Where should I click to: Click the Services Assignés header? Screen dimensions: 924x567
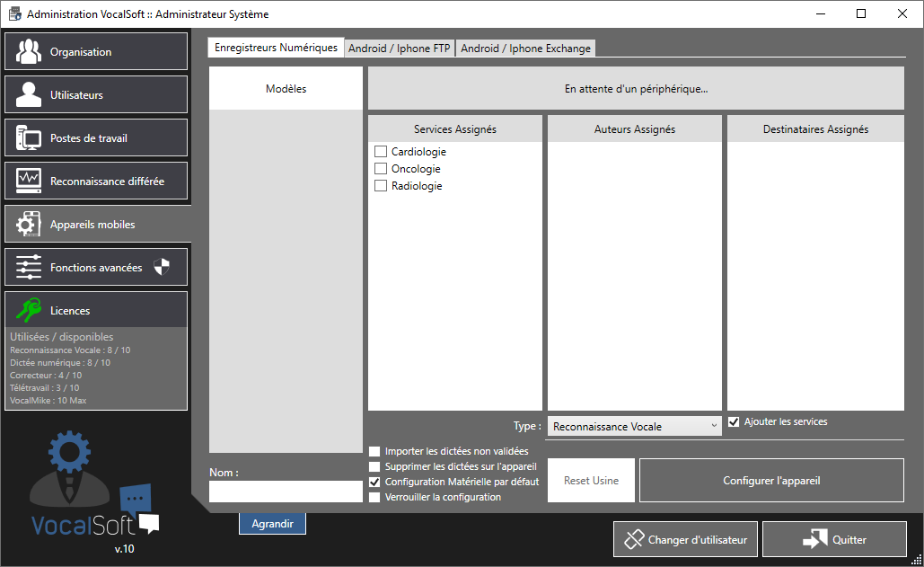455,129
